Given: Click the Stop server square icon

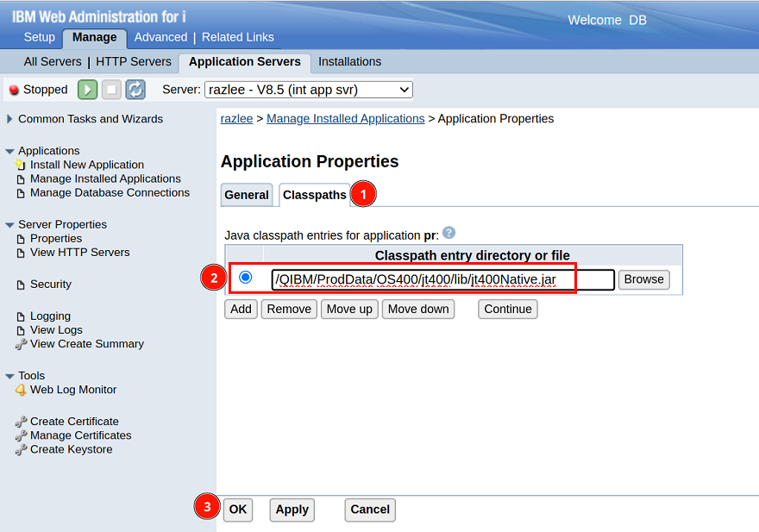Looking at the screenshot, I should [111, 90].
